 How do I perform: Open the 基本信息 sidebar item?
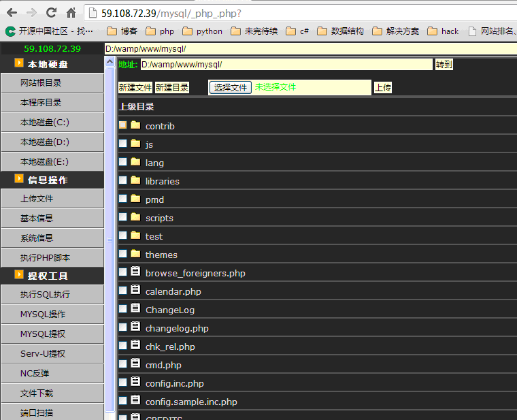[52, 218]
